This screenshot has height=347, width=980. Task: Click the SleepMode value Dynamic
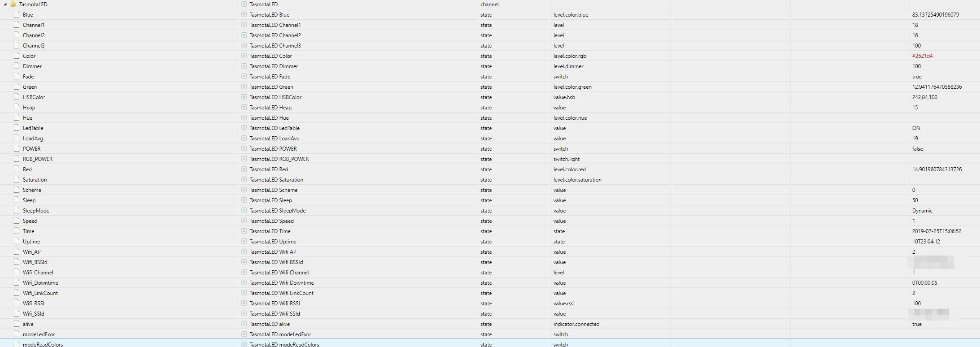pyautogui.click(x=923, y=210)
